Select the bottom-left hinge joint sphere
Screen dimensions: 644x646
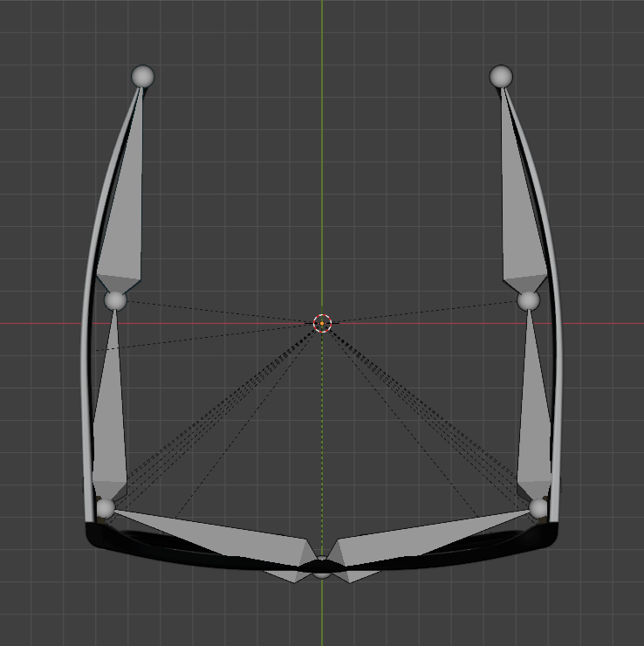pyautogui.click(x=106, y=508)
